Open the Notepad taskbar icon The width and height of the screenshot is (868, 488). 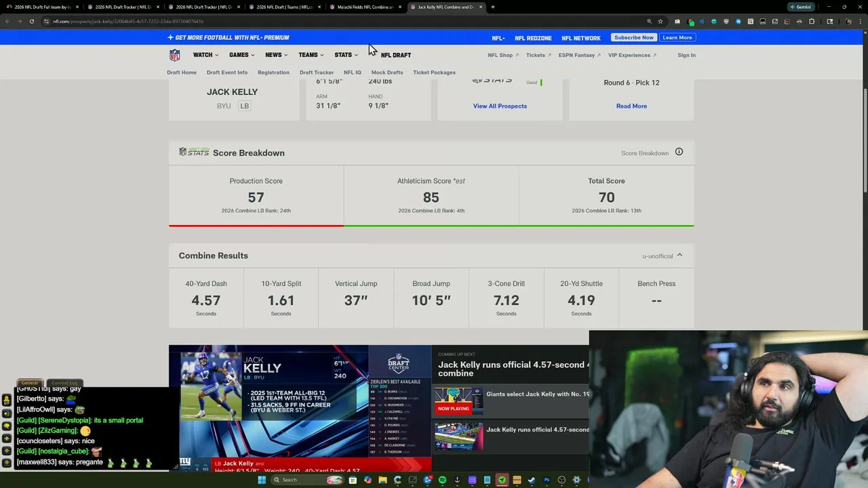pyautogui.click(x=487, y=480)
